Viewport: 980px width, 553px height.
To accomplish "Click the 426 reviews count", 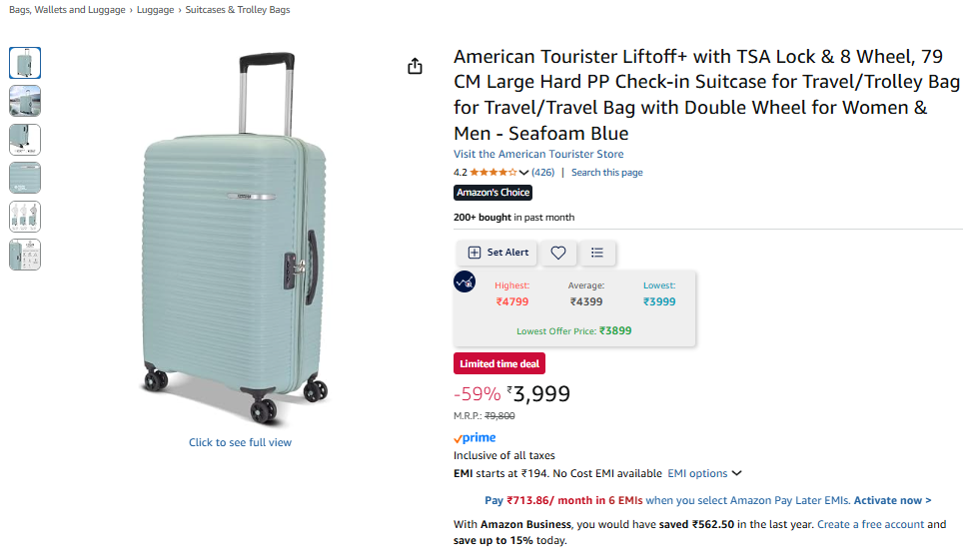I will click(542, 173).
